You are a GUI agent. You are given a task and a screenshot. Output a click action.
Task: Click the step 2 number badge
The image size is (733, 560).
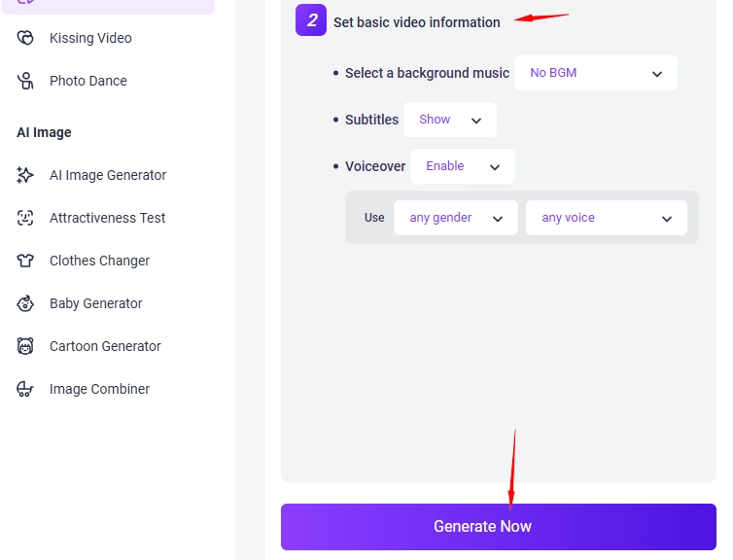point(311,20)
